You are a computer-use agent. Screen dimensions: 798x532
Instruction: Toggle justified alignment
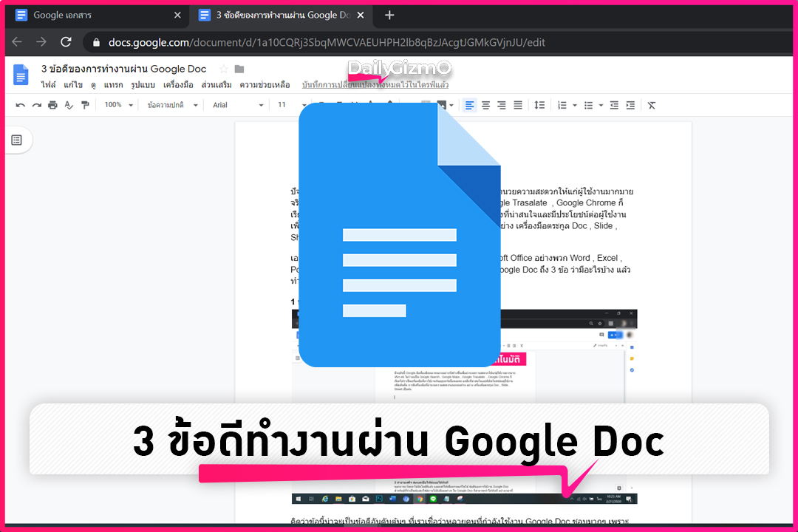point(517,105)
